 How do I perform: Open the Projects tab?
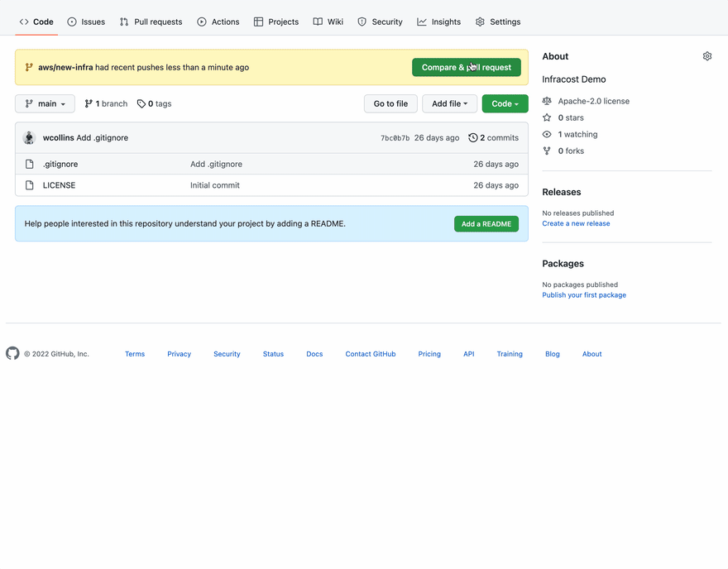tap(276, 22)
